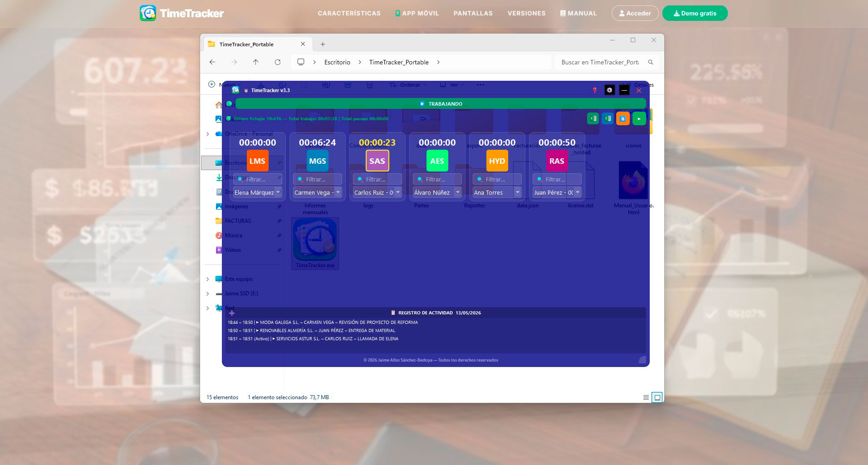
Task: Expand Jaime SSD (E:) in Explorer sidebar
Action: (x=208, y=294)
